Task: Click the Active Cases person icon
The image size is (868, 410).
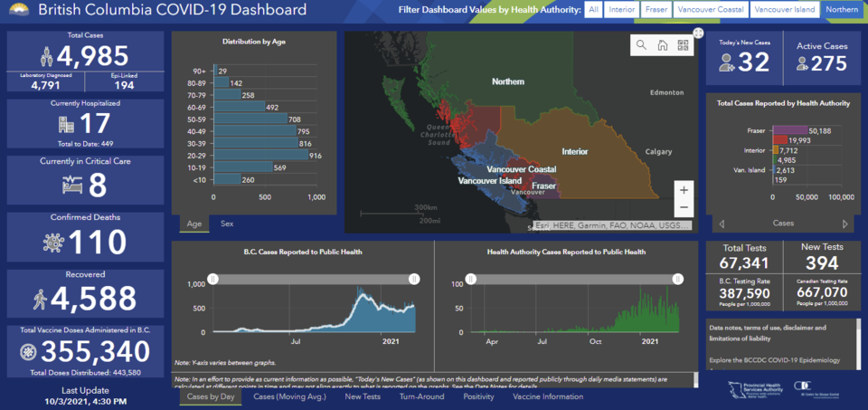Action: point(802,64)
